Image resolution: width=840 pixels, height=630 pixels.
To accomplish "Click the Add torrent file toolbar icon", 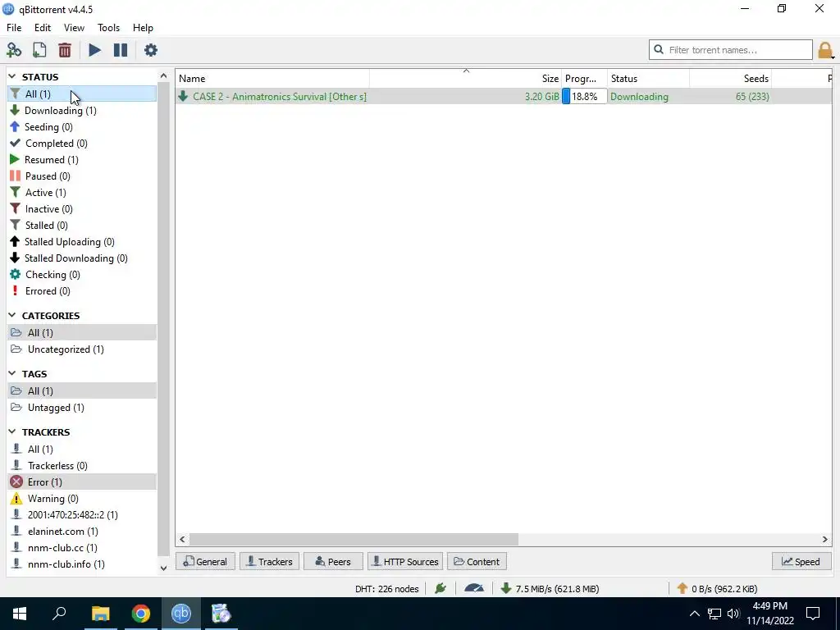I will [39, 50].
